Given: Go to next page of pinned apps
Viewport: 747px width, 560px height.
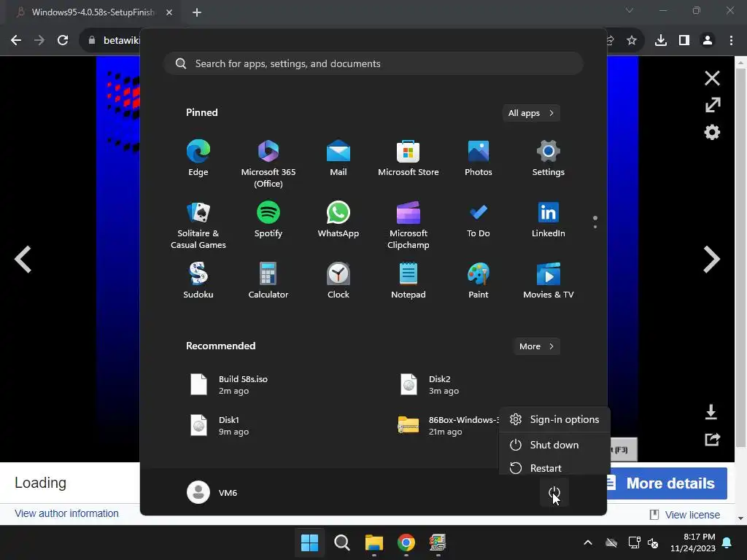Looking at the screenshot, I should (x=595, y=227).
